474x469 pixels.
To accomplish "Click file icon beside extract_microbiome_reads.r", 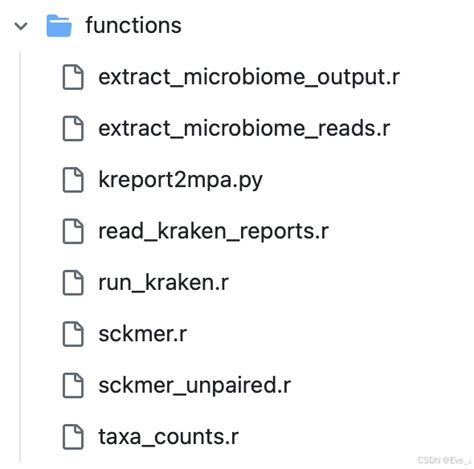I will [x=73, y=129].
